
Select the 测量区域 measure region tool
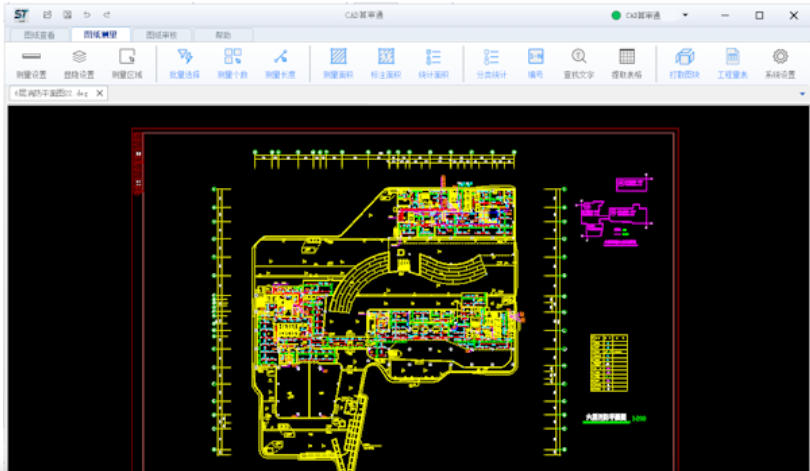point(127,64)
